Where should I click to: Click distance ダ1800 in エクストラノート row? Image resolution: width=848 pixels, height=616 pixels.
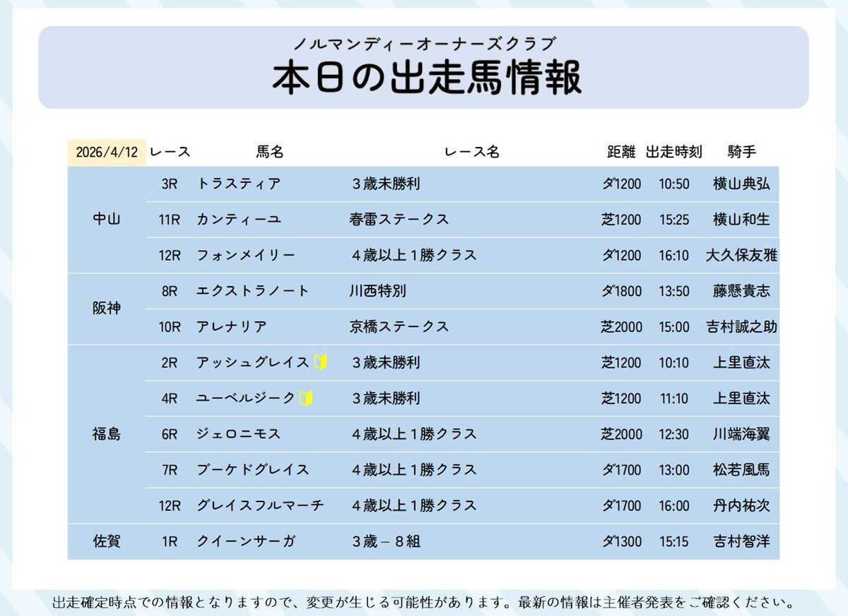click(x=621, y=291)
